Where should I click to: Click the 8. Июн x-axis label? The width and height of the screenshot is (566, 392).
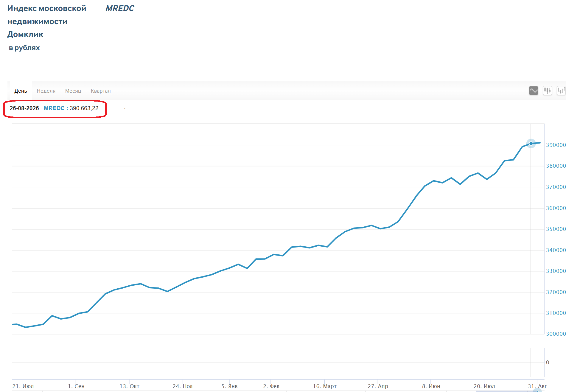point(431,386)
